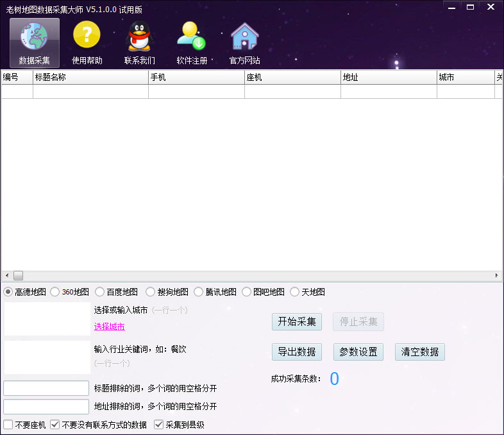504x435 pixels.
Task: Uncheck 采集到县级 checkbox
Action: click(158, 425)
